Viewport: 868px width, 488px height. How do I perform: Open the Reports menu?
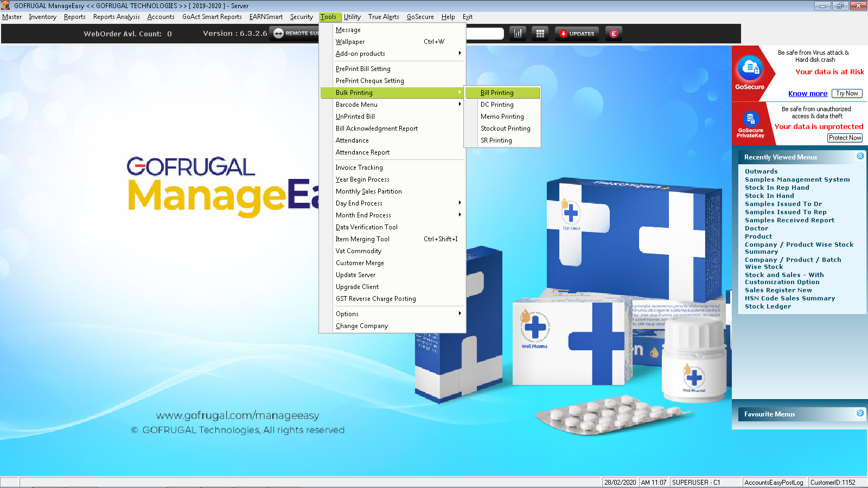75,17
